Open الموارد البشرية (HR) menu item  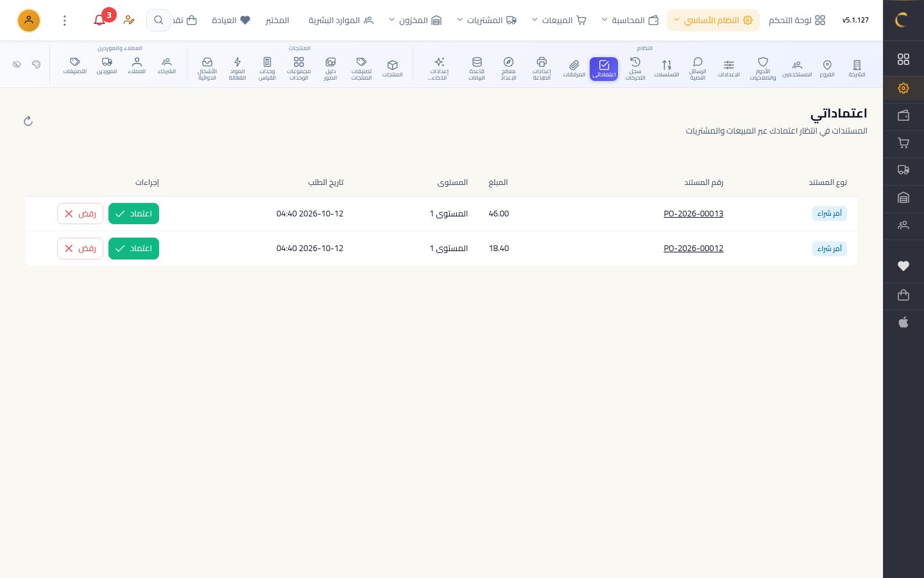pyautogui.click(x=341, y=20)
